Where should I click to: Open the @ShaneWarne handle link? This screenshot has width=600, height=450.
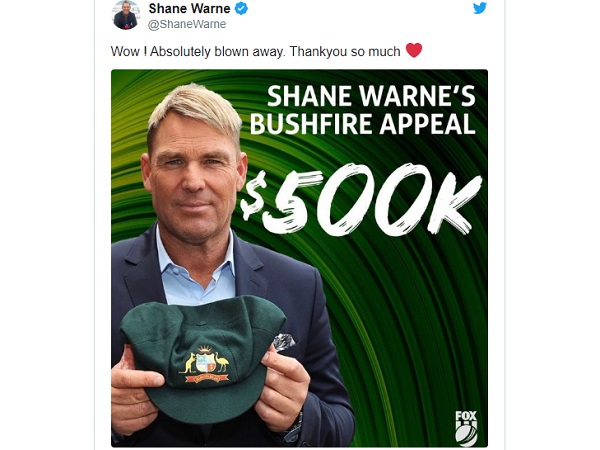click(x=187, y=24)
